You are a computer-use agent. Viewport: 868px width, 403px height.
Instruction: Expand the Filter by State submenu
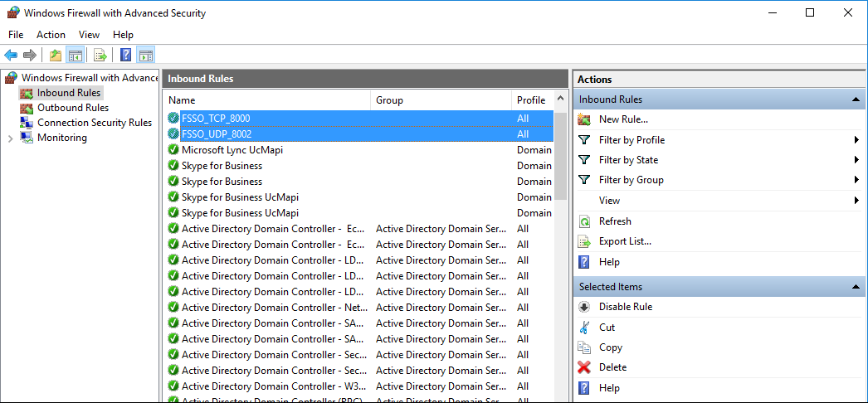[x=855, y=160]
